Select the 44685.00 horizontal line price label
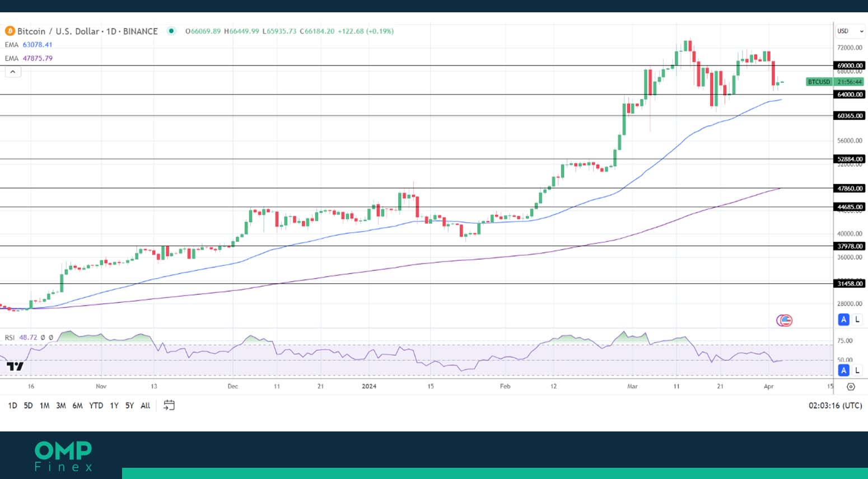This screenshot has width=868, height=479. [x=850, y=207]
